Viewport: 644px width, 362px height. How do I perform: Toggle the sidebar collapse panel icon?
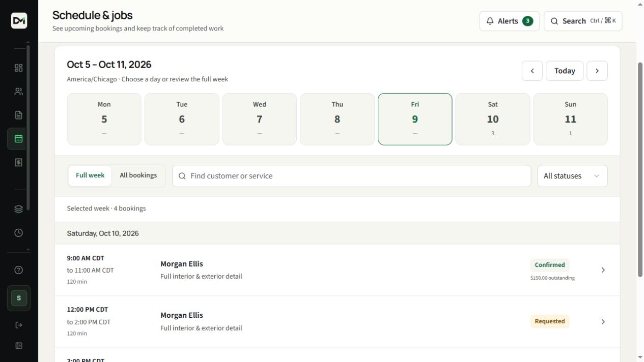19,346
